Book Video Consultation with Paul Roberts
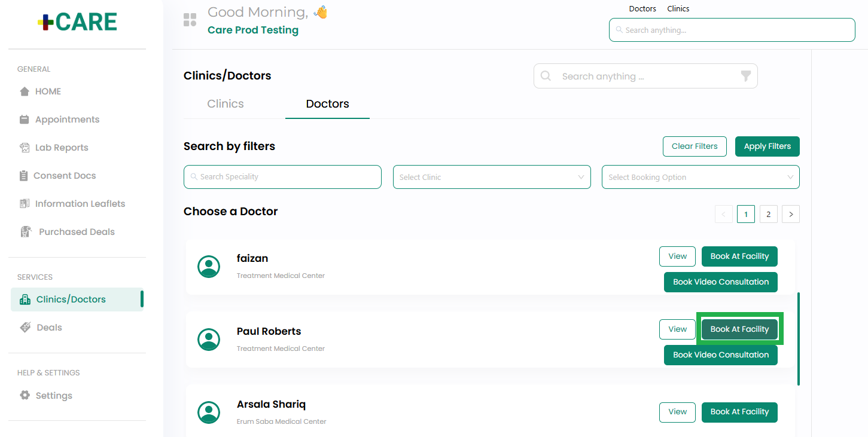The width and height of the screenshot is (868, 437). click(x=721, y=355)
